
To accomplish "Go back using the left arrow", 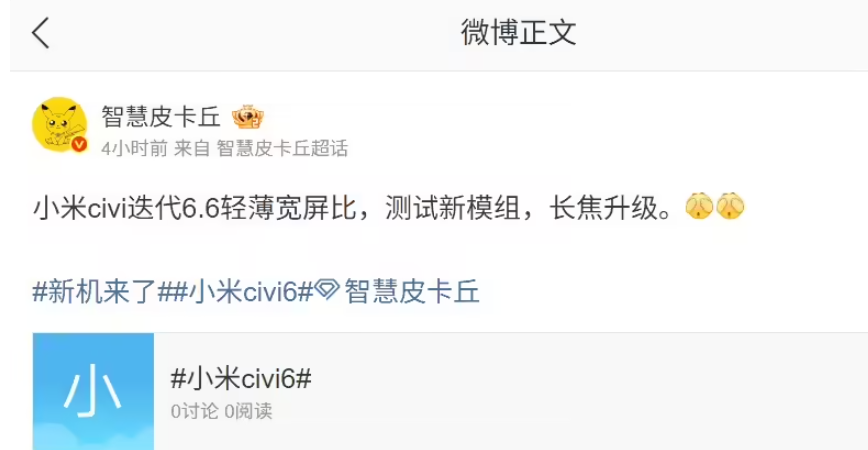I will pos(40,33).
